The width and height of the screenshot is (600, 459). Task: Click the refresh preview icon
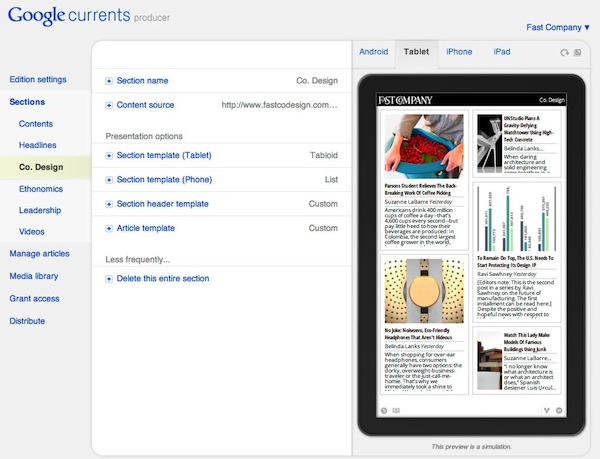tap(565, 52)
